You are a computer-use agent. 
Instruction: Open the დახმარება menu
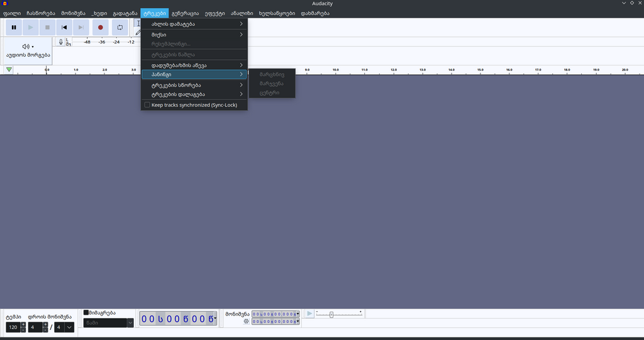click(x=315, y=13)
